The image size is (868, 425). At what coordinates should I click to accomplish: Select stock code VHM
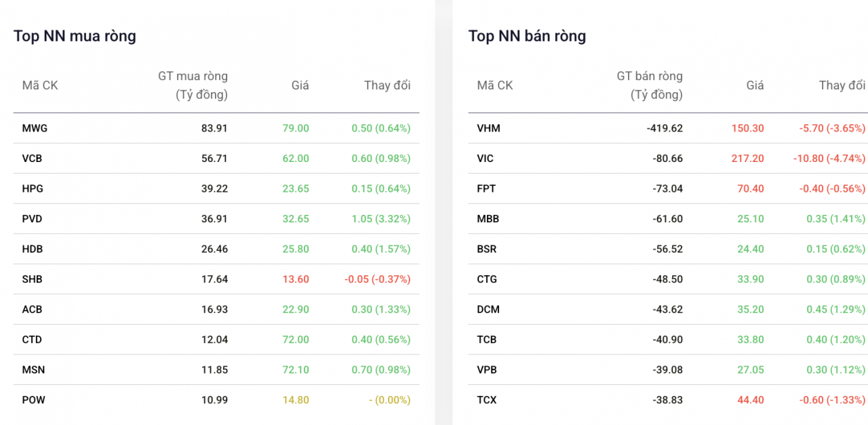[x=488, y=128]
